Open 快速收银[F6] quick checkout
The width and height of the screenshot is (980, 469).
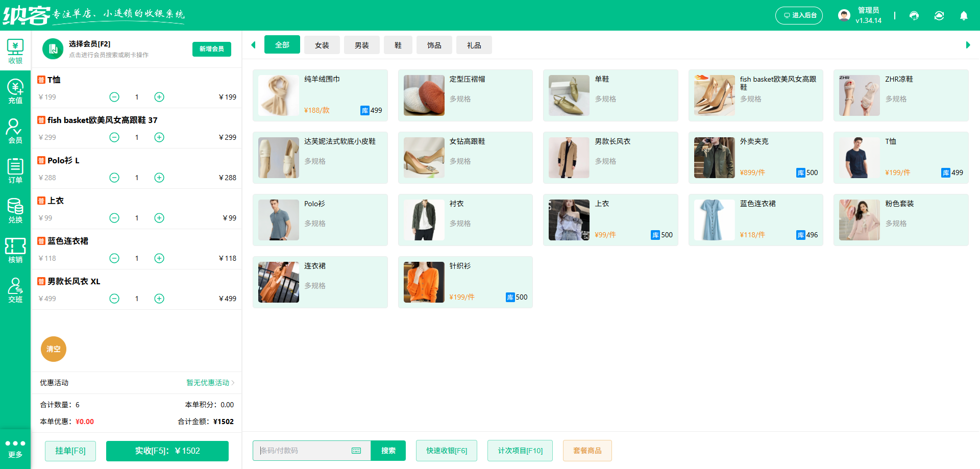[x=446, y=451]
